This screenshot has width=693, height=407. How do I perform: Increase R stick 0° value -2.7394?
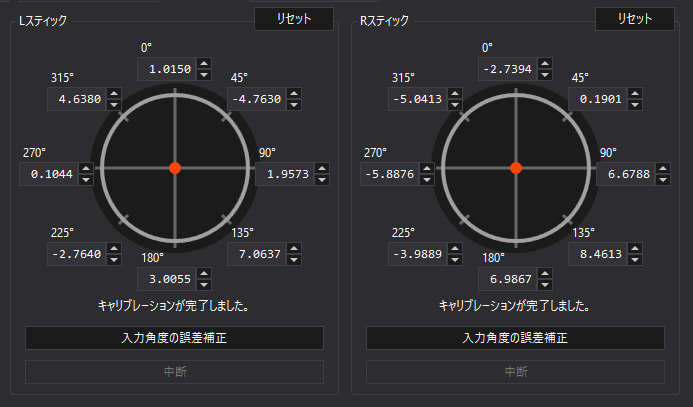[x=545, y=64]
